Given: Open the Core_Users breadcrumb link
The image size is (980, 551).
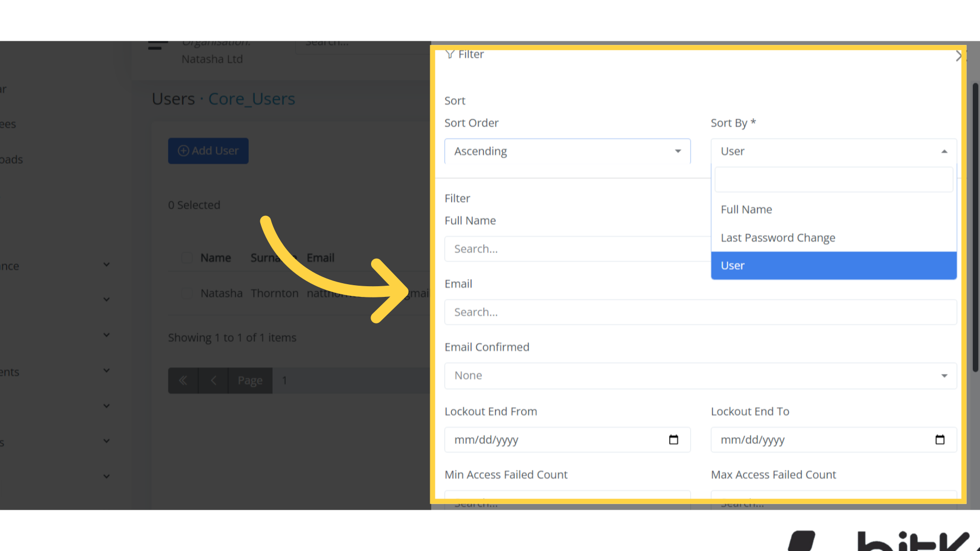Looking at the screenshot, I should (x=252, y=99).
